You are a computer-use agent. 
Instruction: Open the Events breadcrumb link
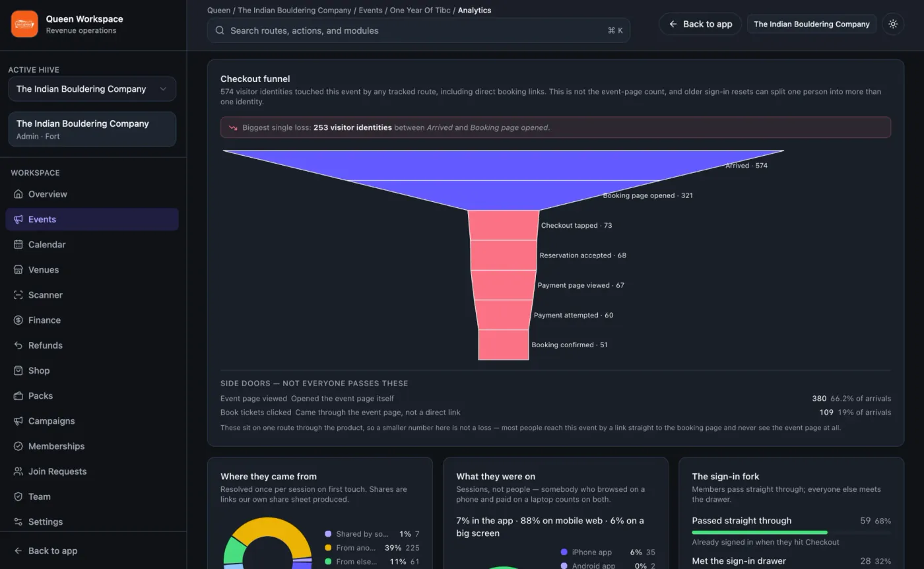click(370, 11)
